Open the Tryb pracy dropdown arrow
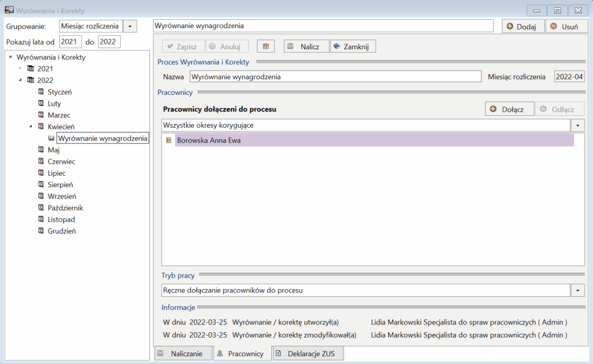 [x=577, y=290]
